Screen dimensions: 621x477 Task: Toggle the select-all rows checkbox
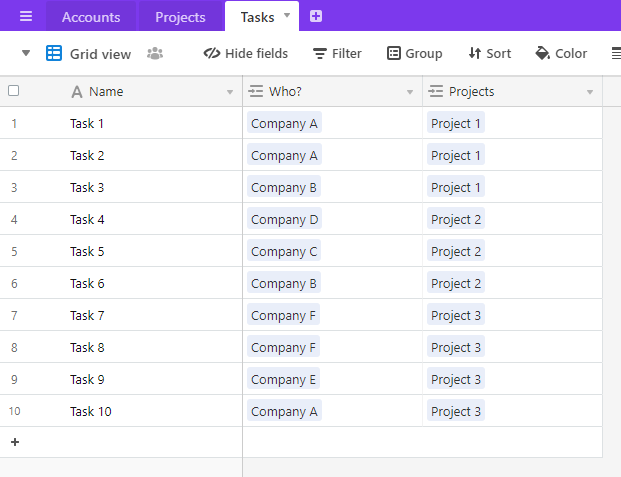click(x=13, y=91)
